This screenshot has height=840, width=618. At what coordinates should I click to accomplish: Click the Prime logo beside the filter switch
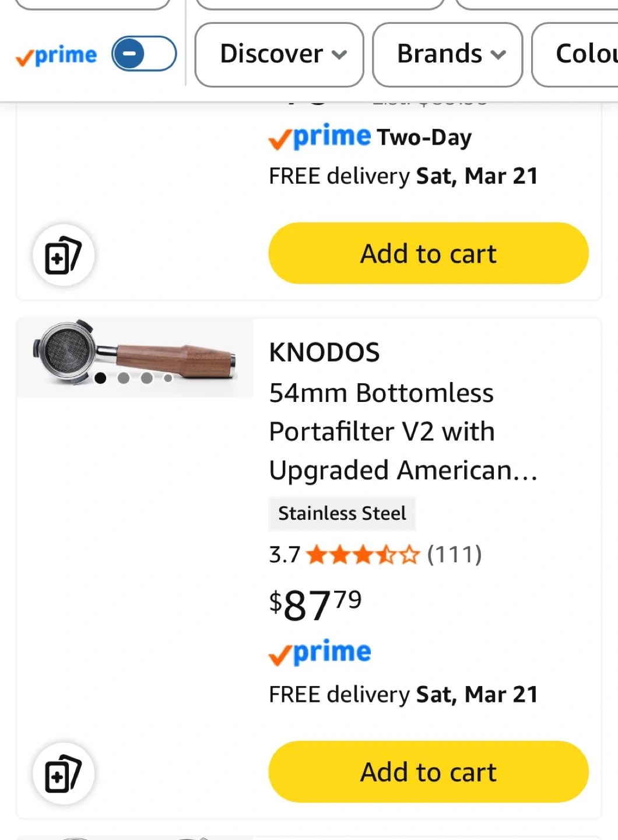(x=57, y=56)
